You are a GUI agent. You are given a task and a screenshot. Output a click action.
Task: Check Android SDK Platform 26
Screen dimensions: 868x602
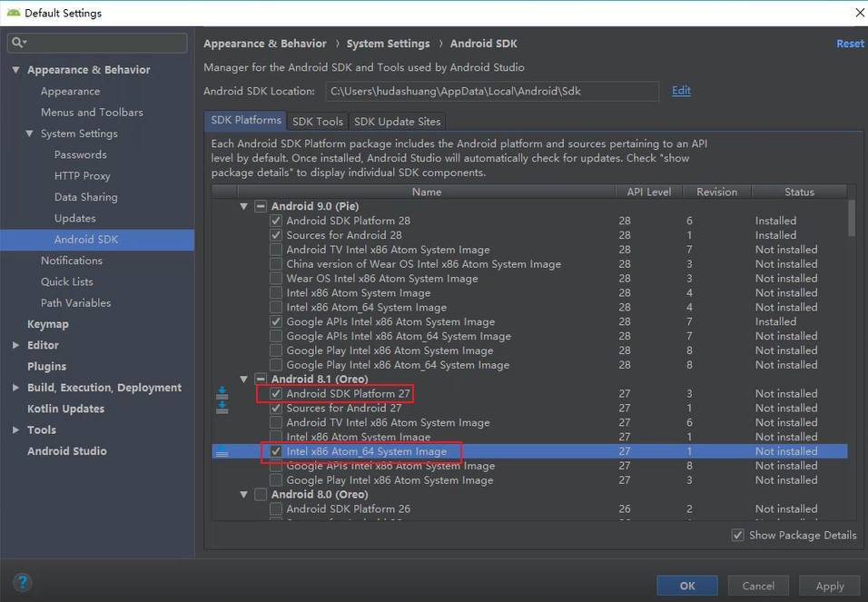[x=276, y=508]
